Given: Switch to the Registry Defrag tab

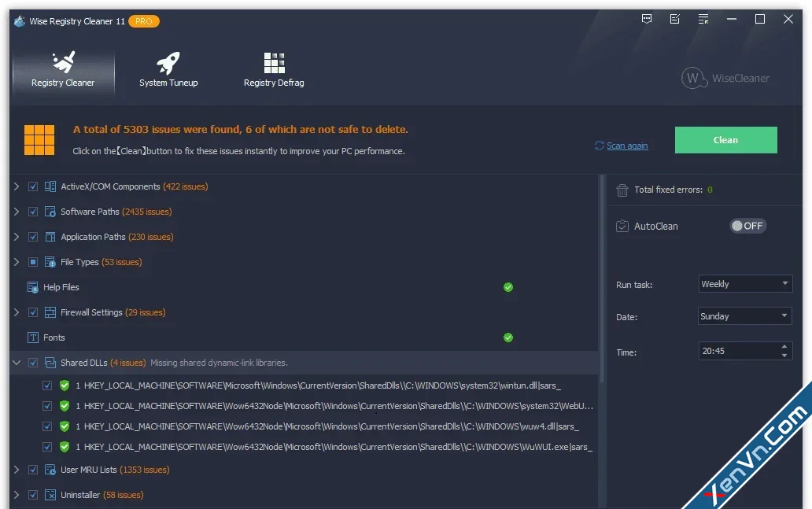Looking at the screenshot, I should (274, 71).
